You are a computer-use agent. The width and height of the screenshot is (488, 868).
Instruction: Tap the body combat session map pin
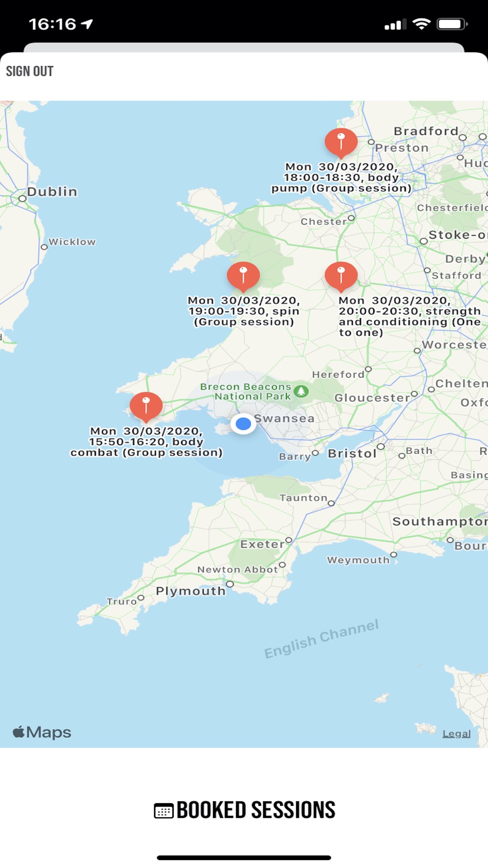coord(146,407)
